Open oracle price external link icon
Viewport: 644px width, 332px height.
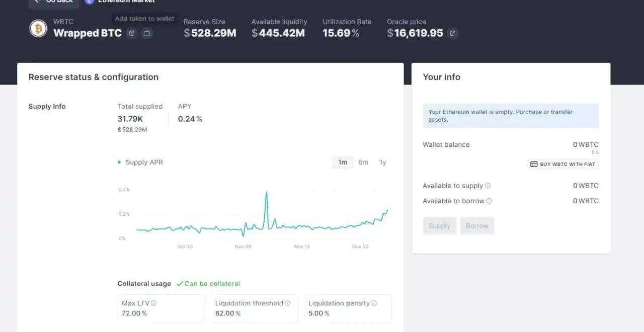click(x=452, y=33)
